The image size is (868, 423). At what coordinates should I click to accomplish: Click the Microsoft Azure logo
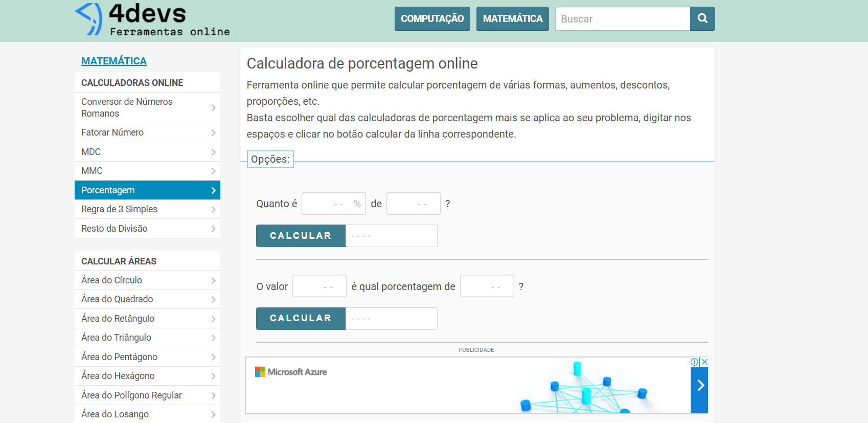pos(291,372)
